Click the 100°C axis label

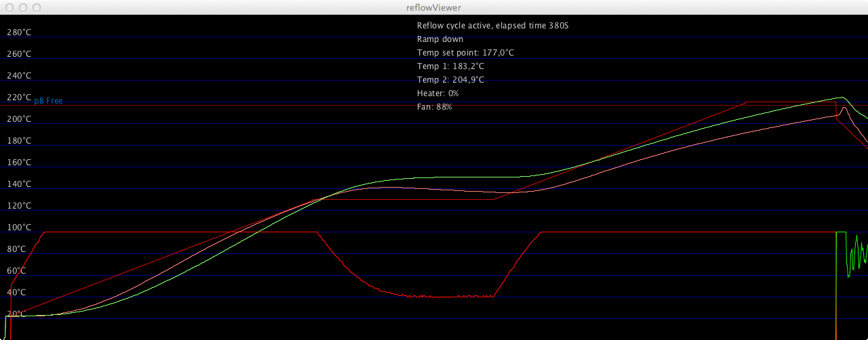[19, 228]
